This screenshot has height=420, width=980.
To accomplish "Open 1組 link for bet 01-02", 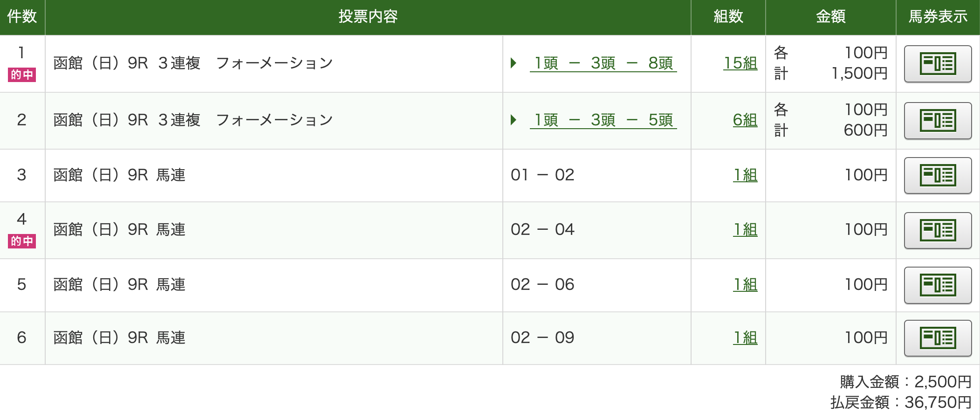I will 745,175.
